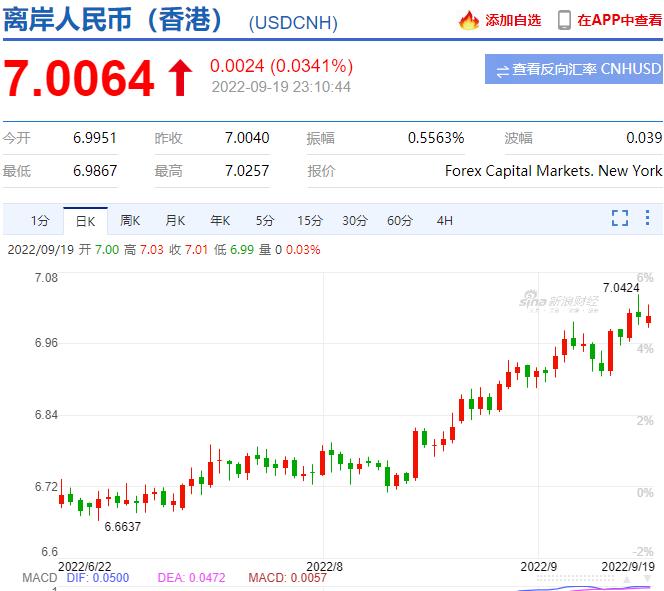Switch chart to 周K weekly view
This screenshot has width=664, height=591.
130,220
